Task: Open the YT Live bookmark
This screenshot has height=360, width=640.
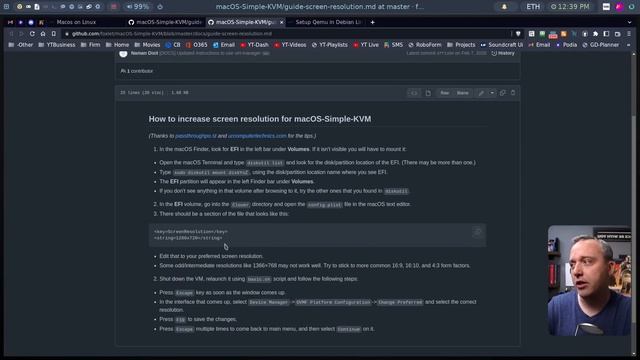Action: [x=366, y=45]
